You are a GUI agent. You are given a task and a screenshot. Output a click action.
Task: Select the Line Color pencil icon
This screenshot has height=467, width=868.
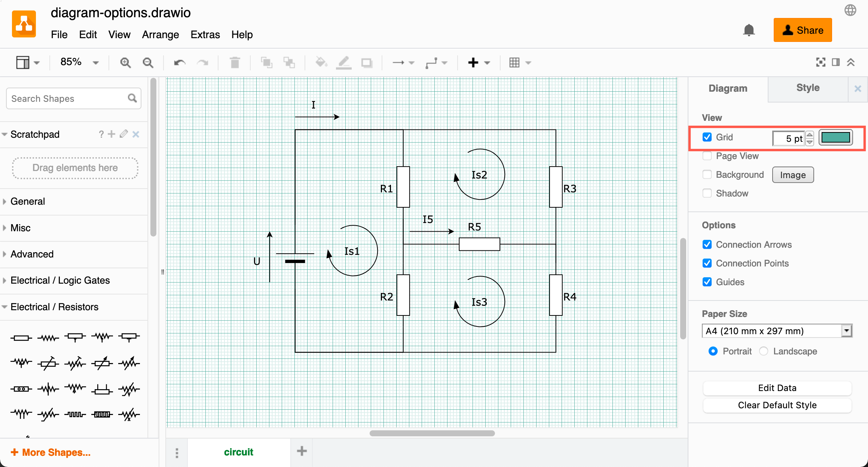point(343,62)
